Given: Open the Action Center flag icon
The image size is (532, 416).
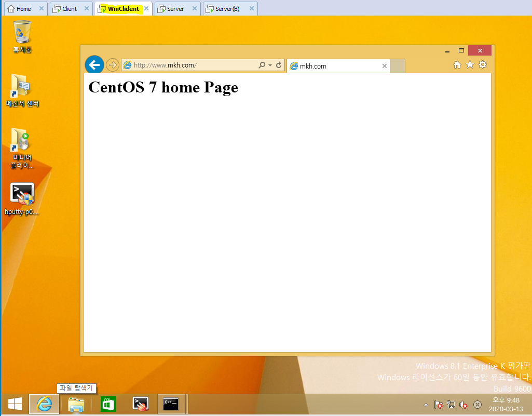Looking at the screenshot, I should click(438, 405).
